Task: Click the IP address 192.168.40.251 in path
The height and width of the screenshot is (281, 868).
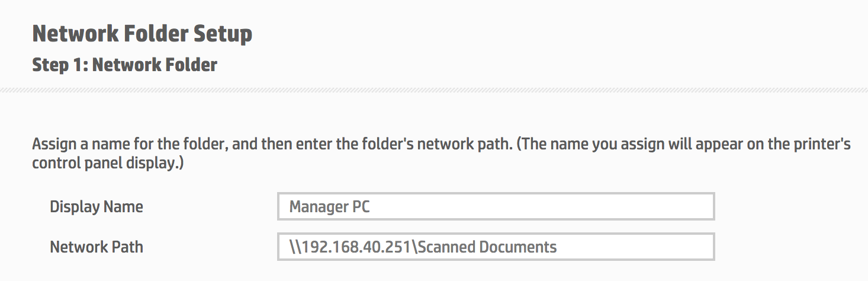Action: 356,247
